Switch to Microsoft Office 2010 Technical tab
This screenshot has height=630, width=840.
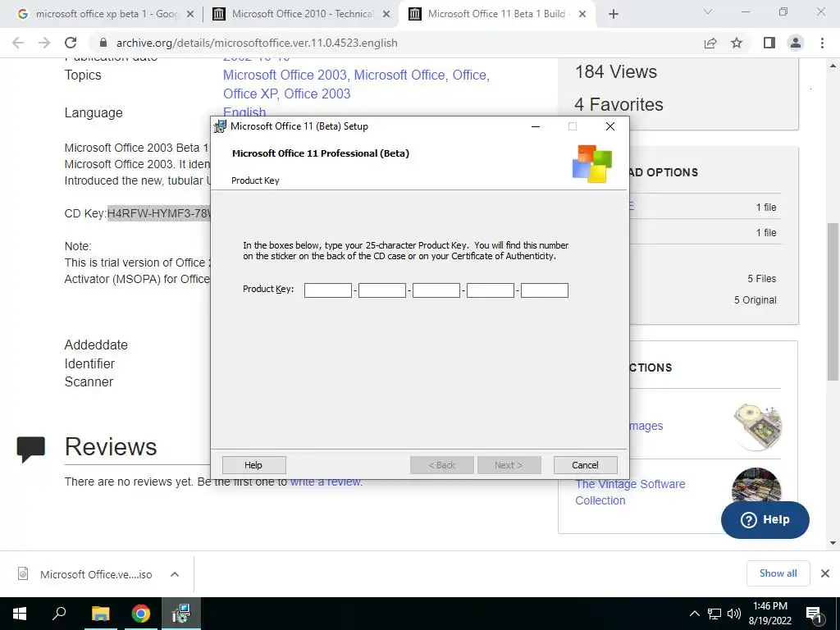click(300, 15)
